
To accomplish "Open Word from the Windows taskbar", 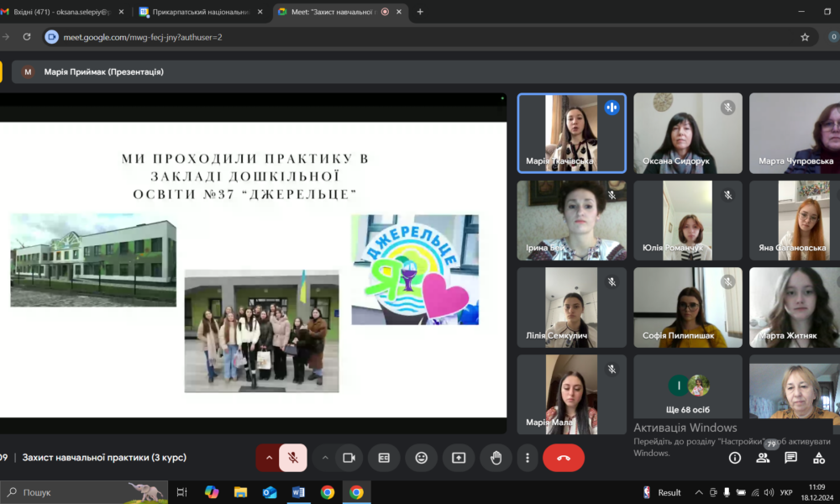I will tap(298, 492).
